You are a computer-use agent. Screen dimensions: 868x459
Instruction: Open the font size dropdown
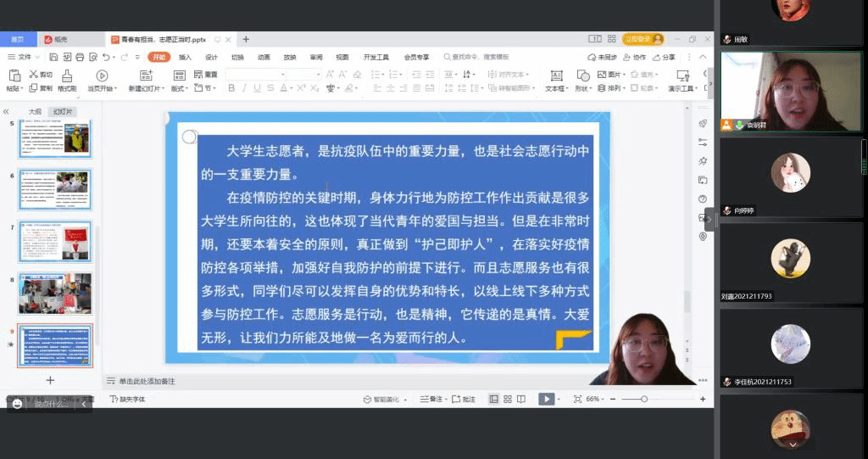319,75
